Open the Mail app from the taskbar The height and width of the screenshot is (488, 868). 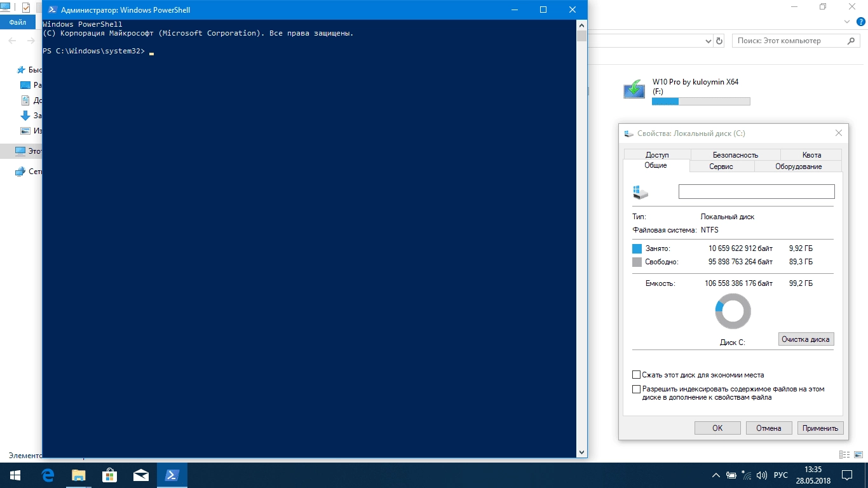(140, 475)
